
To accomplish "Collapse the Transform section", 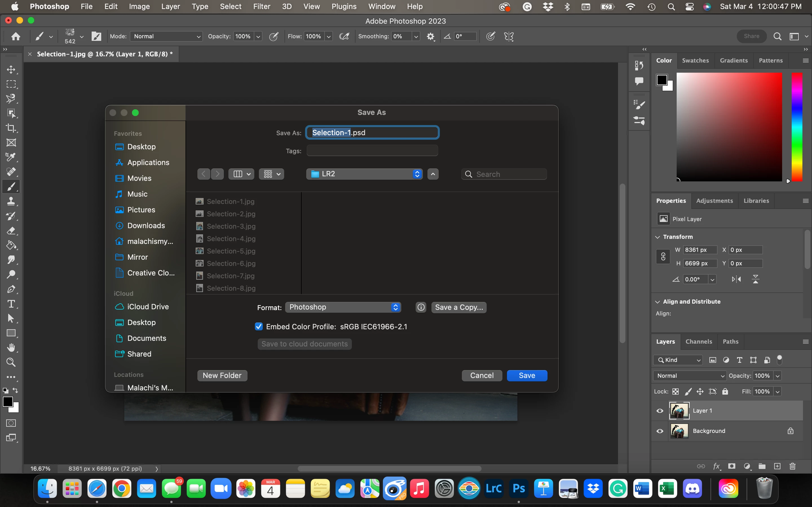I will coord(658,237).
